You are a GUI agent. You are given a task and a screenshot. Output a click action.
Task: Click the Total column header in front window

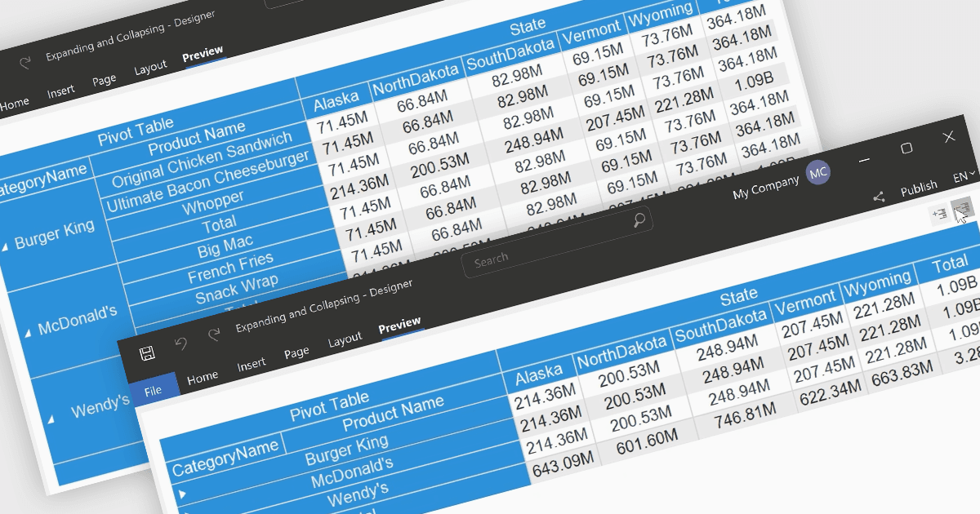tap(950, 264)
